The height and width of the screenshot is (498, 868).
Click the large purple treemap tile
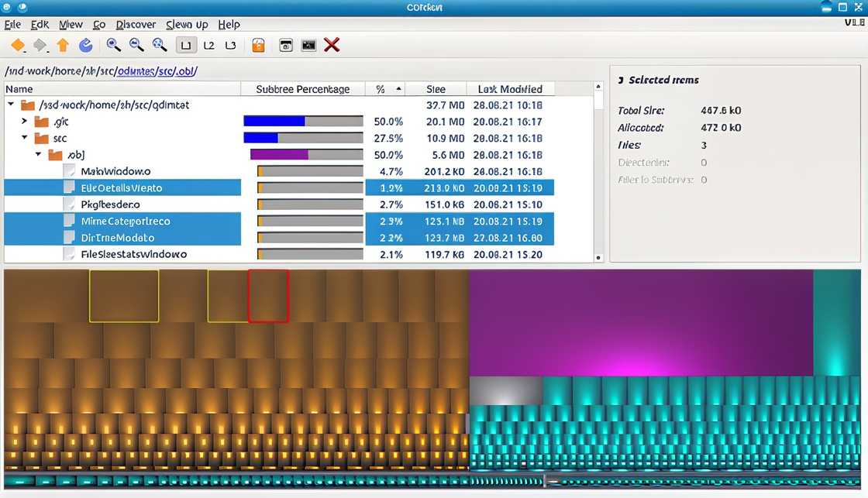pyautogui.click(x=640, y=321)
